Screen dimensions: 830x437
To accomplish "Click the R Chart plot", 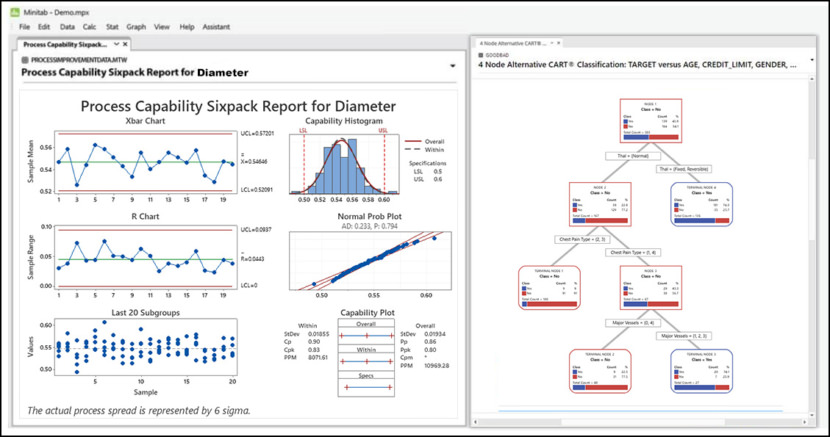I will pyautogui.click(x=146, y=258).
